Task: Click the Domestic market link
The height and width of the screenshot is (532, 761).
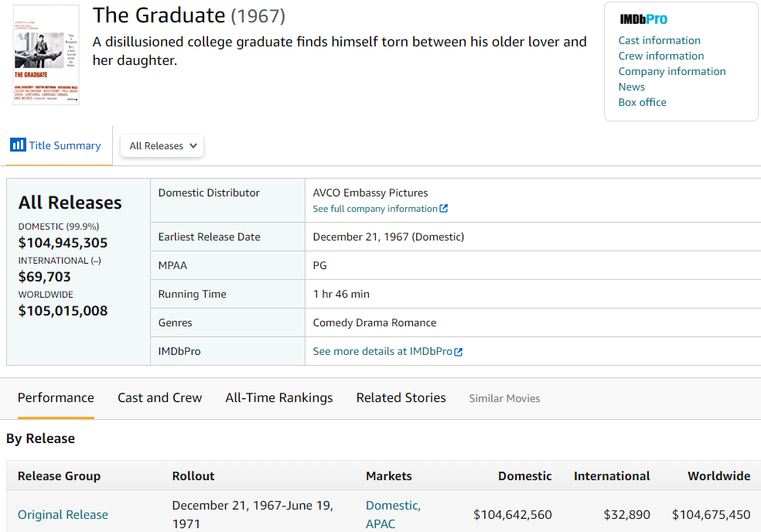Action: 393,505
